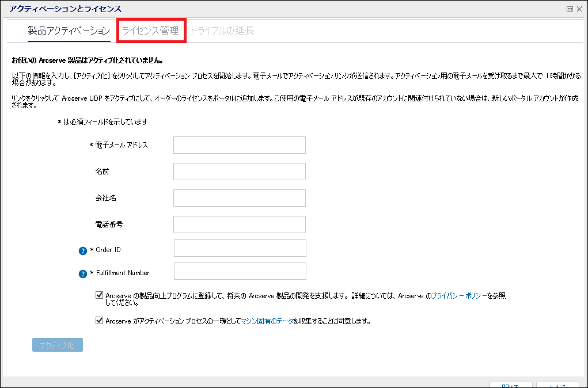Select the トライアルの延長 tab
This screenshot has width=588, height=388.
(222, 31)
